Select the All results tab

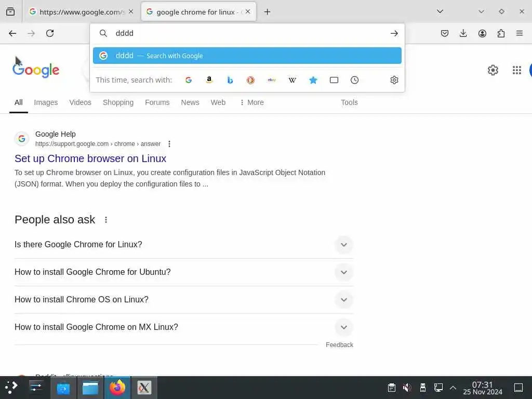pyautogui.click(x=19, y=102)
